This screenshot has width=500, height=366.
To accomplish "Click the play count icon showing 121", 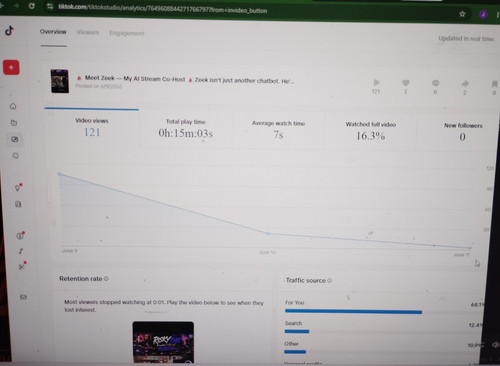I will point(376,83).
